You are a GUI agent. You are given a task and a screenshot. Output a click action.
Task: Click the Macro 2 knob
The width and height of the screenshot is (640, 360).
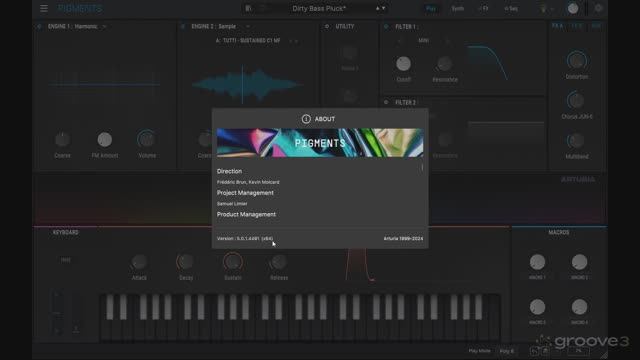[x=579, y=262]
